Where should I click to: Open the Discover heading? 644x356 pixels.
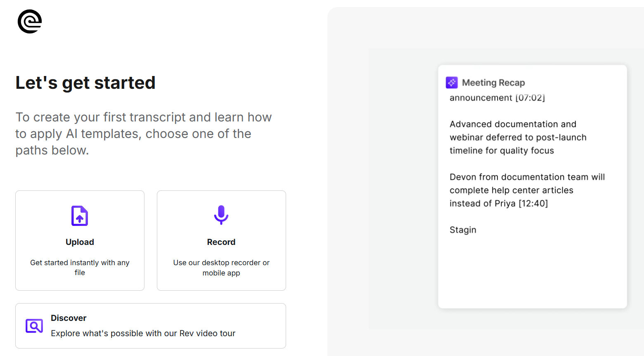point(69,318)
